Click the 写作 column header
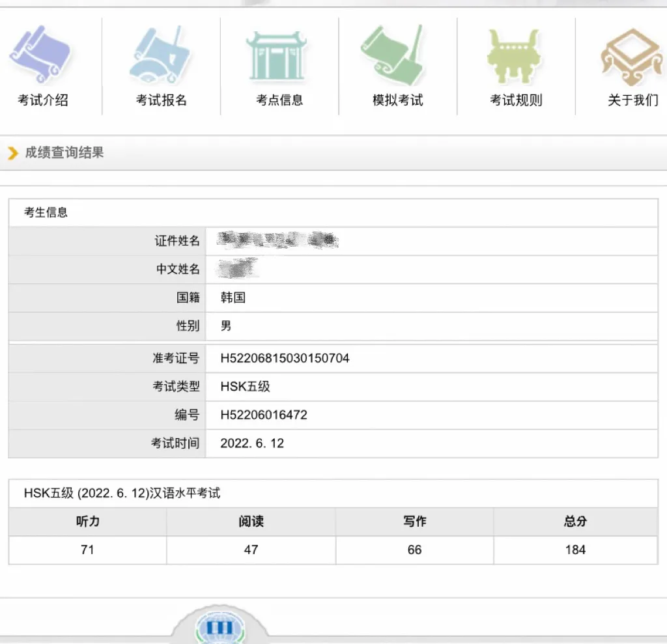The height and width of the screenshot is (644, 667). click(x=415, y=521)
